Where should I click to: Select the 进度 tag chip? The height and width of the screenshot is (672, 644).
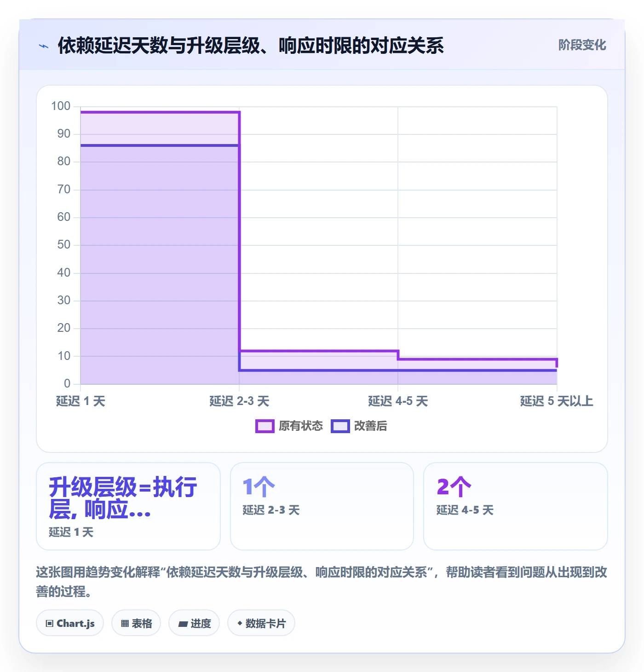pyautogui.click(x=194, y=623)
